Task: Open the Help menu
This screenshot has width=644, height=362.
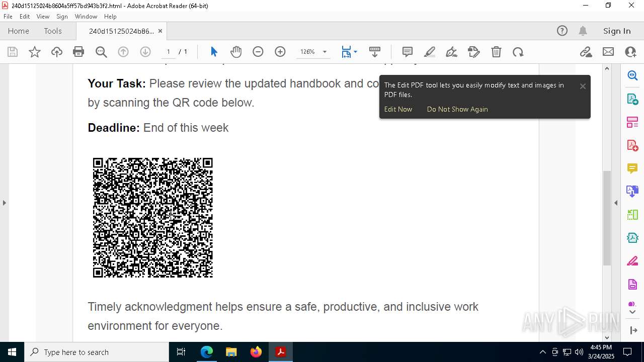Action: pyautogui.click(x=110, y=17)
